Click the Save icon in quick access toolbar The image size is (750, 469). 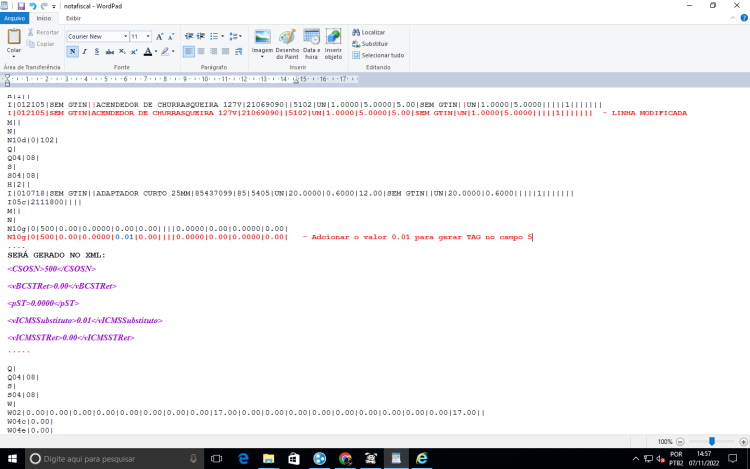[21, 6]
